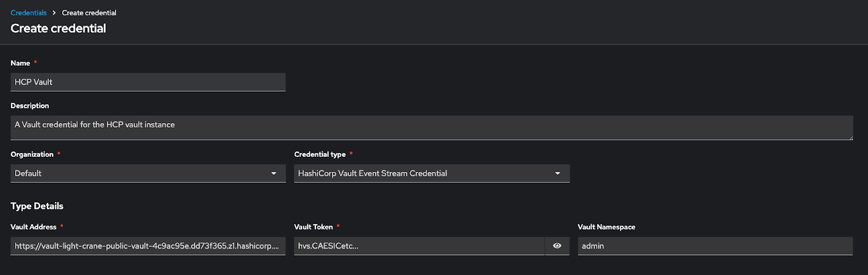868x275 pixels.
Task: Click the Vault Address URL field
Action: (x=148, y=246)
